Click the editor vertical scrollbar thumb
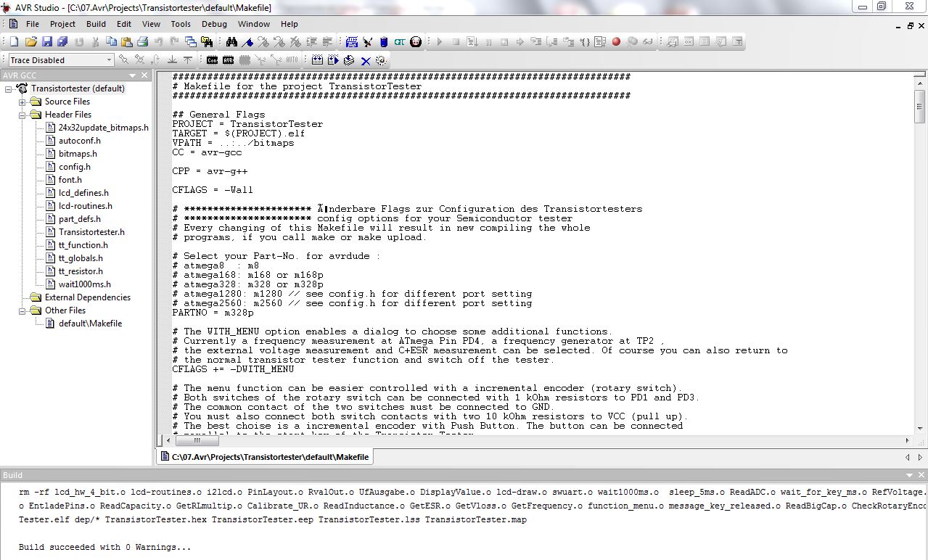The height and width of the screenshot is (560, 928). tap(919, 108)
